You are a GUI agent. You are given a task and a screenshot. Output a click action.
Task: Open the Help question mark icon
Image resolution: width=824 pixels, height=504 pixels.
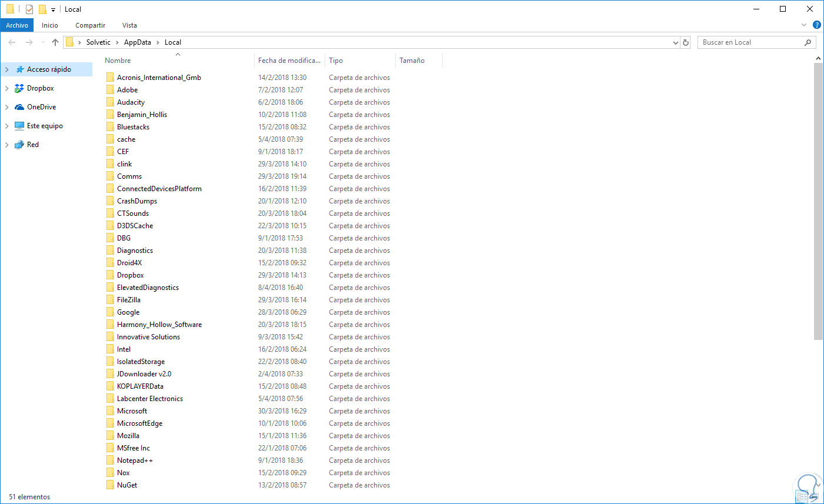[x=817, y=25]
